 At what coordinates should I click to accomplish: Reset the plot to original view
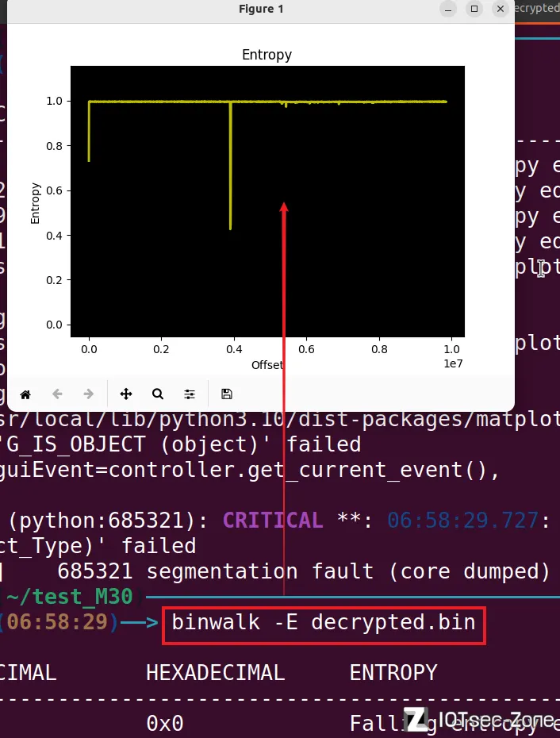click(x=25, y=394)
